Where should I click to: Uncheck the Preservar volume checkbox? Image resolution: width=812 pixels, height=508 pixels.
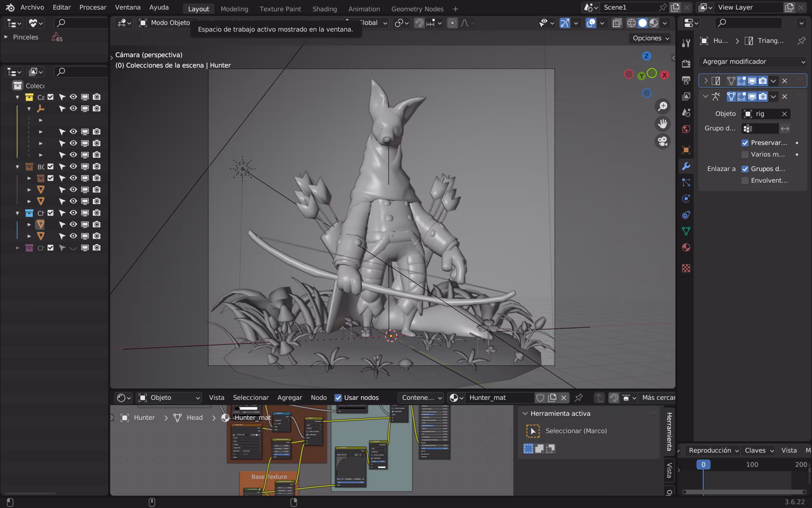pos(745,143)
